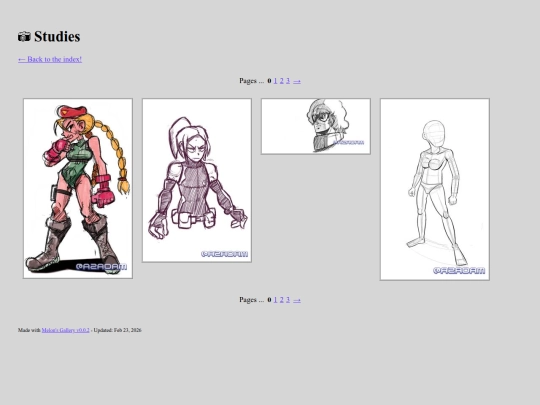Image resolution: width=540 pixels, height=405 pixels.
Task: Go to page 1 in top pagination
Action: [x=275, y=81]
